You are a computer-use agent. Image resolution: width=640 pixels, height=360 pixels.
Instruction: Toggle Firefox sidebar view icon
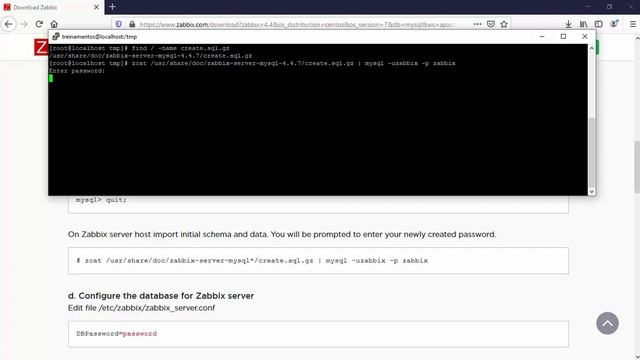tap(599, 24)
